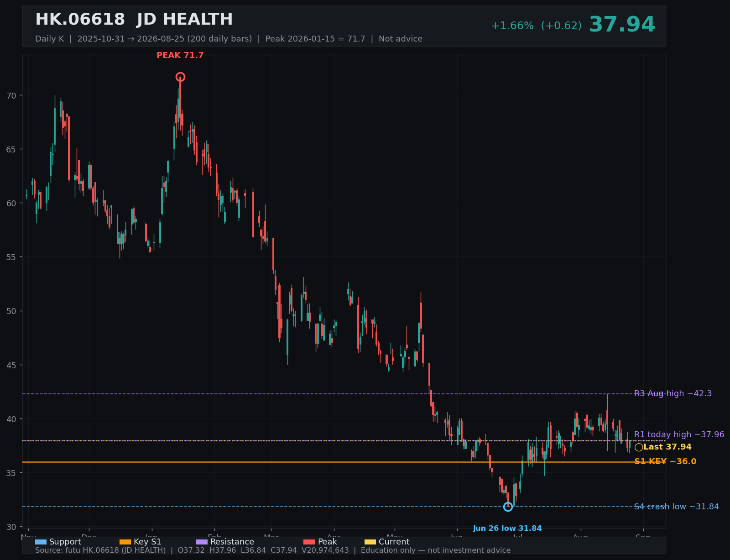Click the 30 price axis label
The width and height of the screenshot is (730, 560).
pyautogui.click(x=11, y=527)
